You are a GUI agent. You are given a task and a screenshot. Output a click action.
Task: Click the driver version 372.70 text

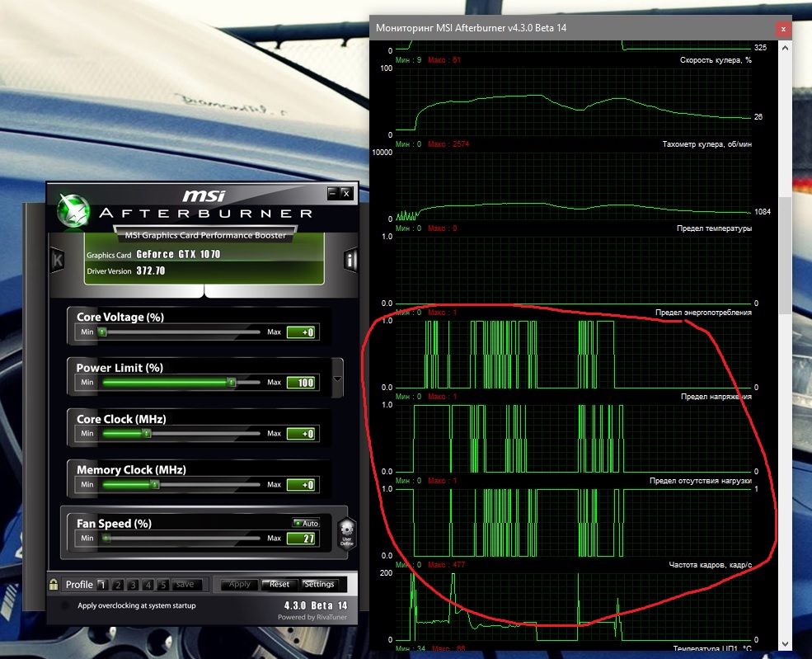coord(151,271)
